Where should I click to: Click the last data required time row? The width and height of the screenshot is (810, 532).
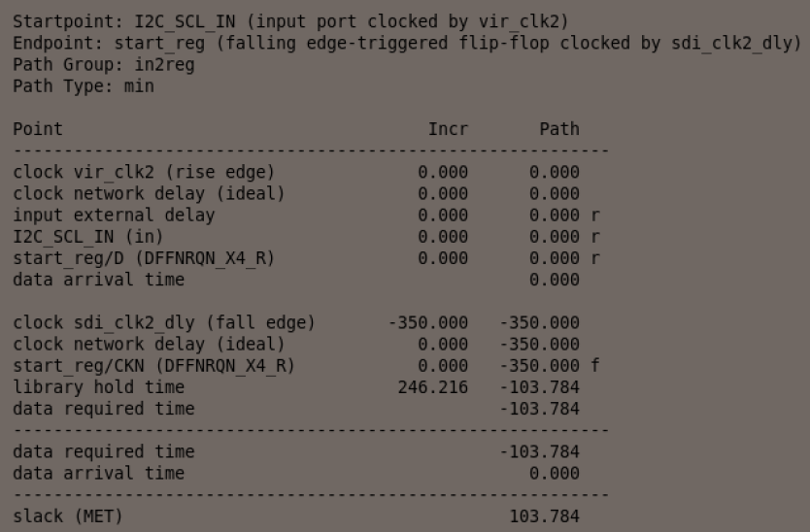[x=103, y=451]
